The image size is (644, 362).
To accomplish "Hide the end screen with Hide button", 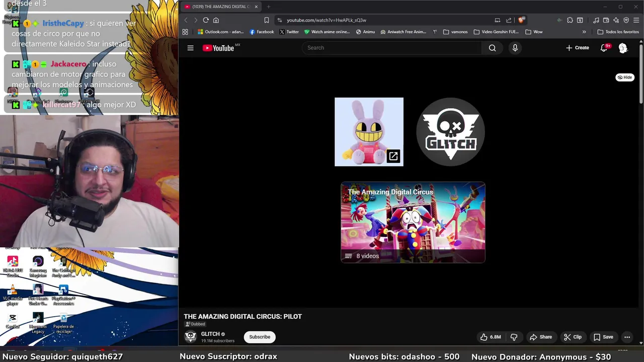I will tap(625, 77).
